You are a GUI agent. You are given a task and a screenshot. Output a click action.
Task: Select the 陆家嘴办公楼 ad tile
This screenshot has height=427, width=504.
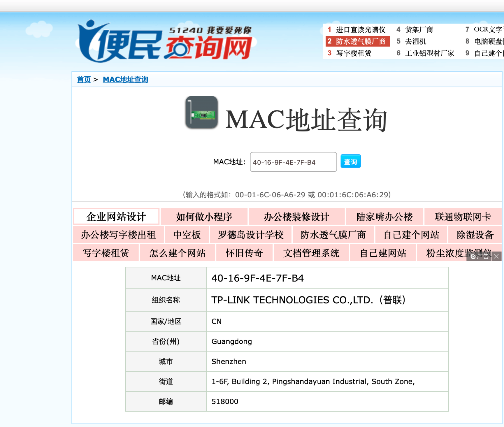pos(384,217)
